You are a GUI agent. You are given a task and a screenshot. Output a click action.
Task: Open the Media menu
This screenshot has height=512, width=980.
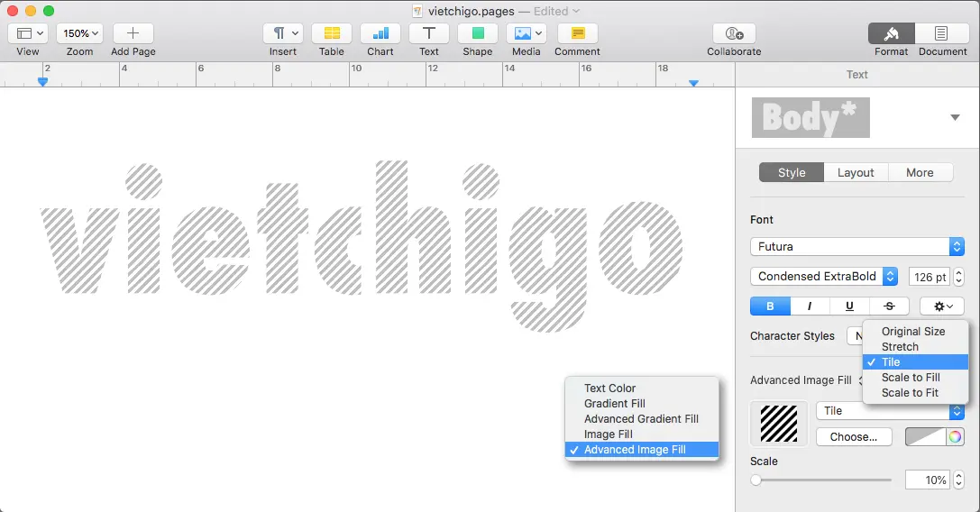tap(527, 33)
